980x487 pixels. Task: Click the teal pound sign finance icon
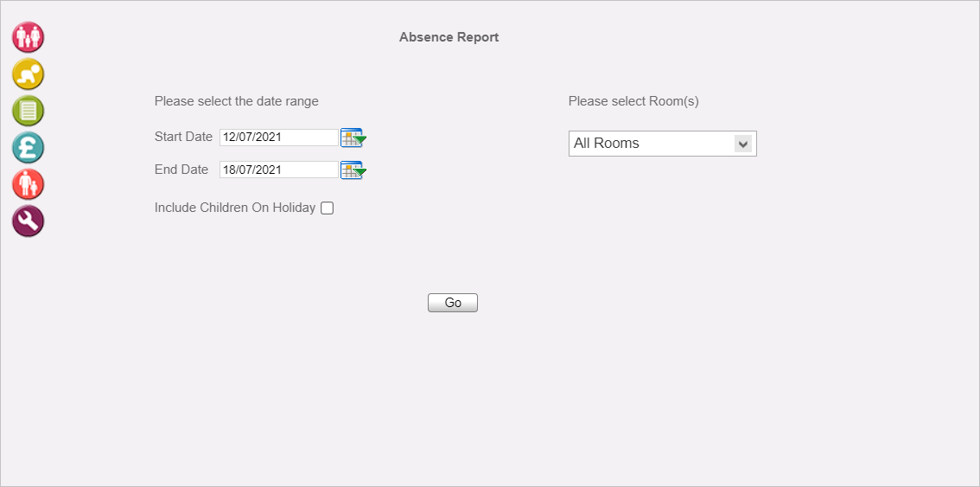pos(29,148)
